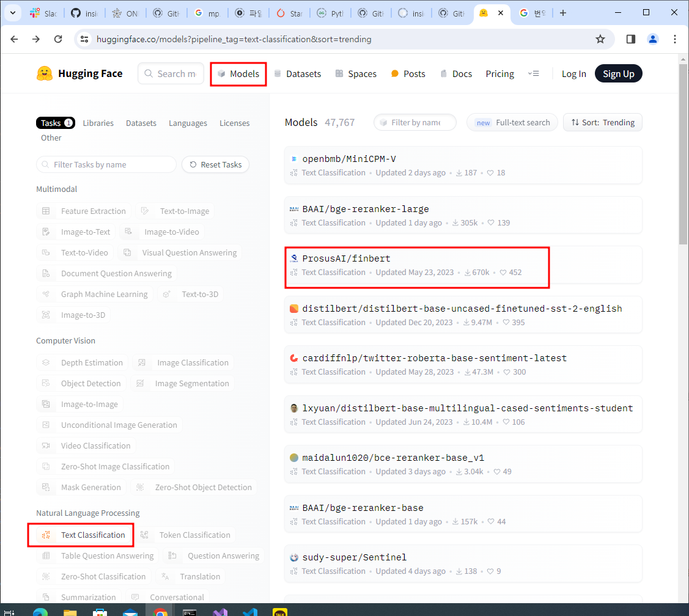
Task: Click the Image Segmentation task icon
Action: pyautogui.click(x=140, y=383)
